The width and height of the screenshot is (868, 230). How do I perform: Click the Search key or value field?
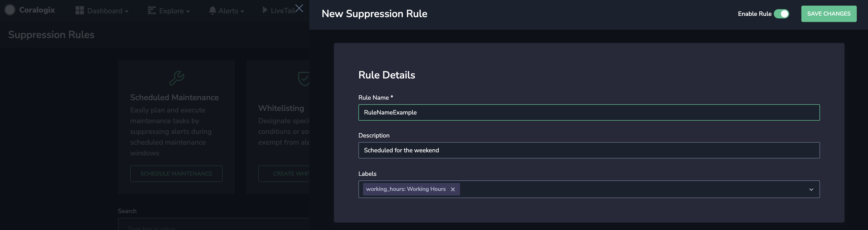(x=214, y=224)
